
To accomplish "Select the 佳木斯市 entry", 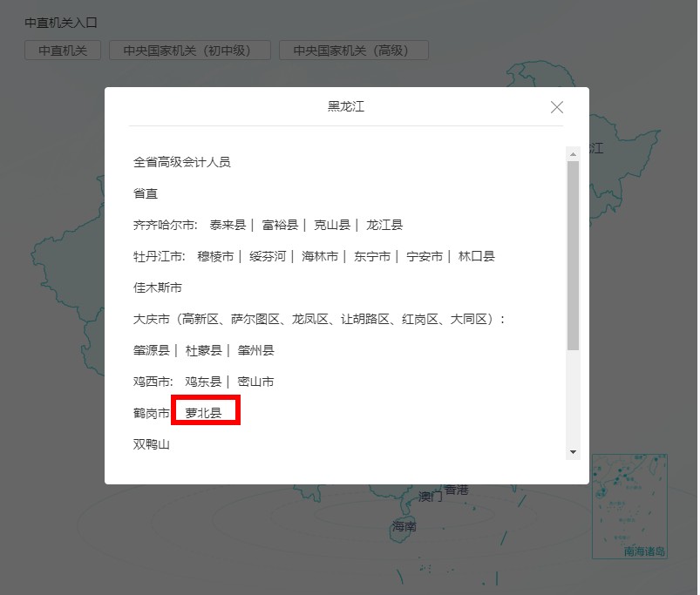I will pyautogui.click(x=158, y=287).
